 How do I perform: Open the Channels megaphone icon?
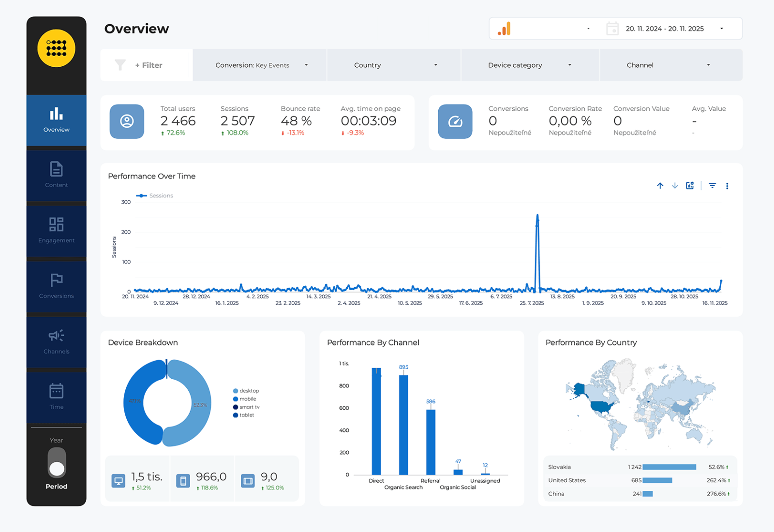[x=57, y=335]
